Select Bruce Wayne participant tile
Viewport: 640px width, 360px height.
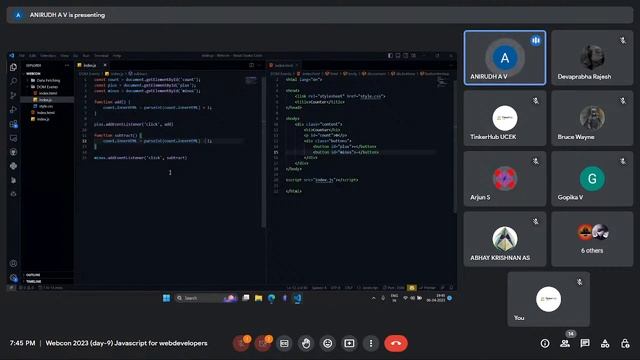(592, 118)
